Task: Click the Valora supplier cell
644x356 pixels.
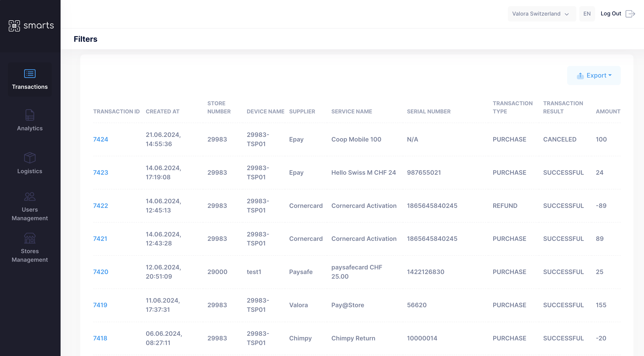Action: click(298, 305)
